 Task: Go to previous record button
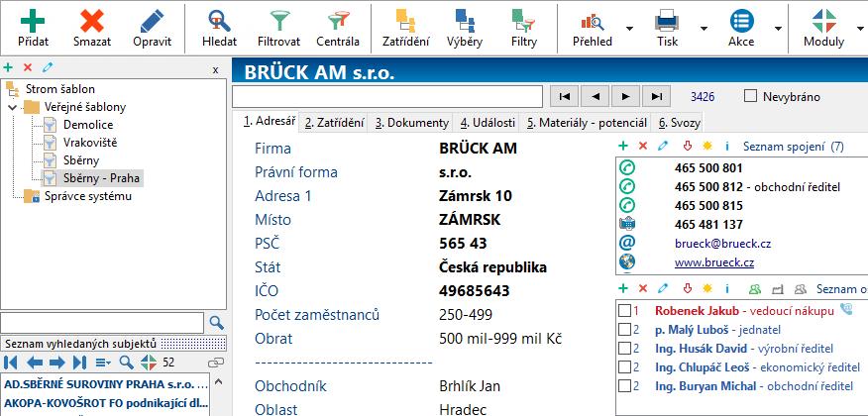point(596,96)
